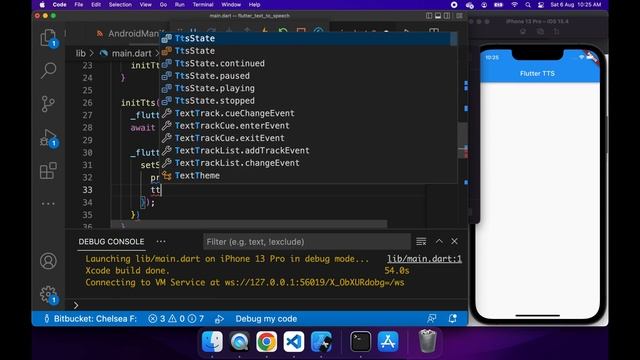The width and height of the screenshot is (640, 360).
Task: Open QuickTime Player from the Dock
Action: pyautogui.click(x=239, y=341)
